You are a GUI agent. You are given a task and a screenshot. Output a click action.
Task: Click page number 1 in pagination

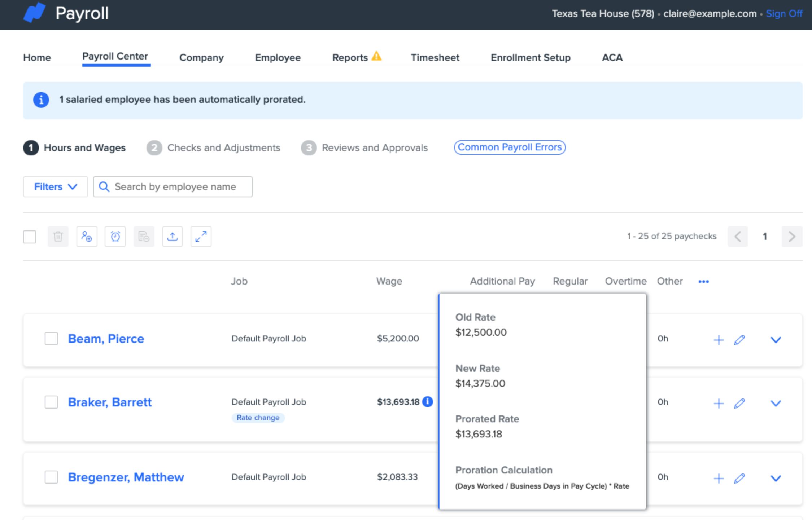click(765, 237)
